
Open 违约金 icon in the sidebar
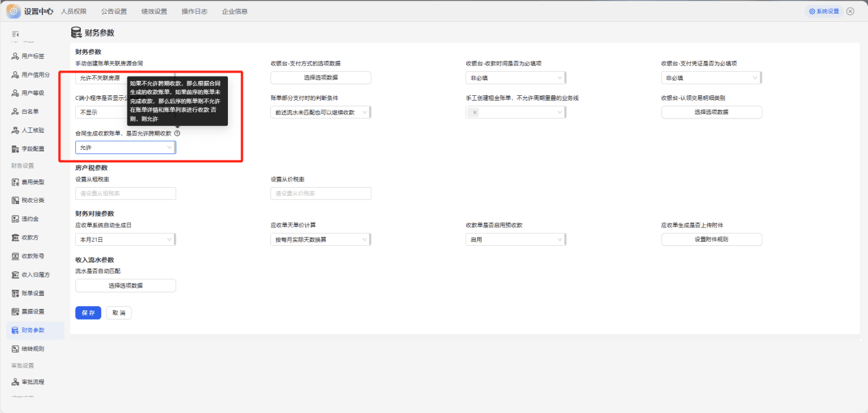point(15,219)
